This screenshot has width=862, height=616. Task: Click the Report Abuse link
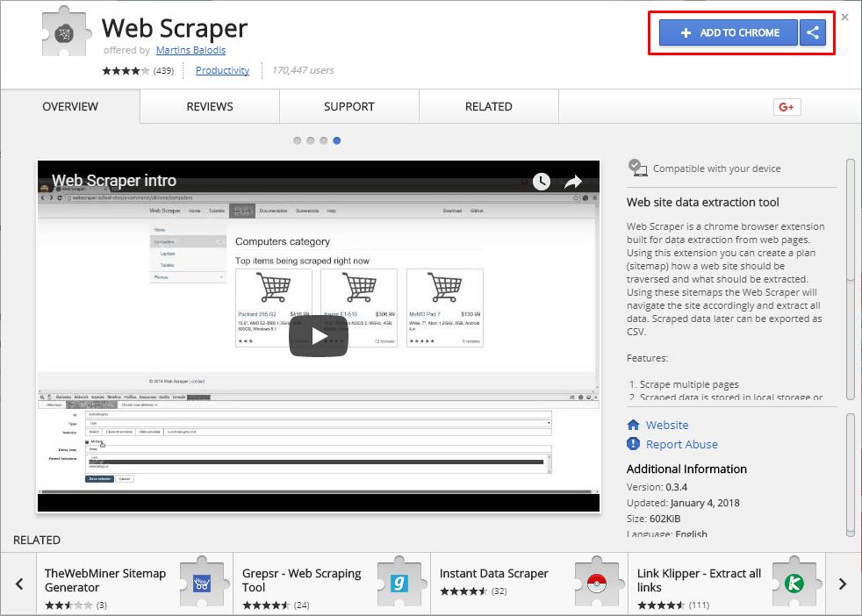click(x=682, y=444)
